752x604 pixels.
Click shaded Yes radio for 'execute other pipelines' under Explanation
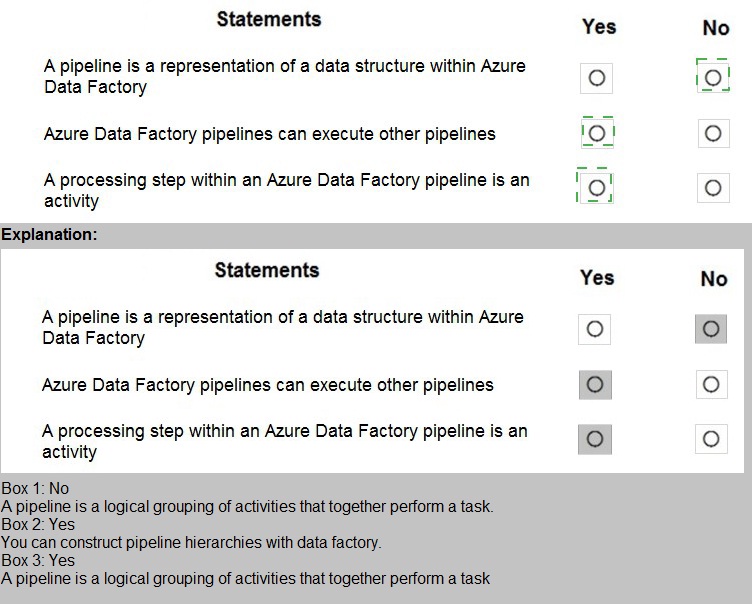(595, 385)
